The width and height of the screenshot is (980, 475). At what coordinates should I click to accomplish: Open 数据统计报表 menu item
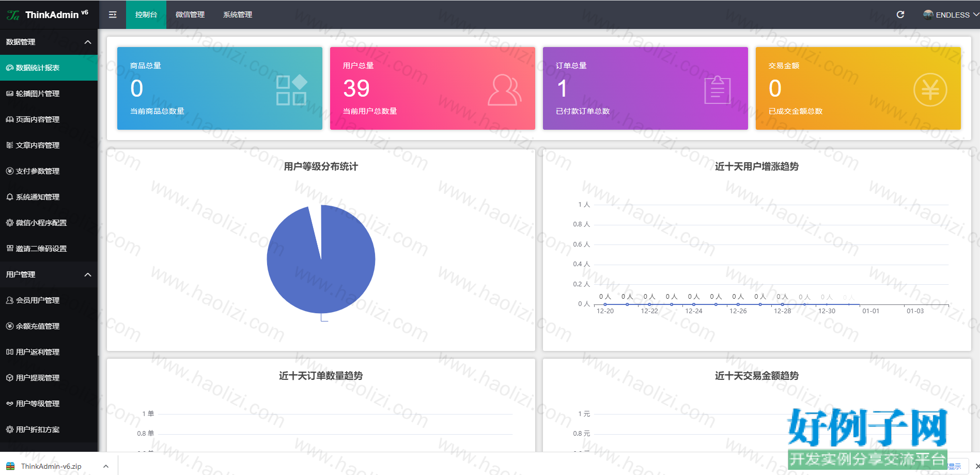click(49, 68)
